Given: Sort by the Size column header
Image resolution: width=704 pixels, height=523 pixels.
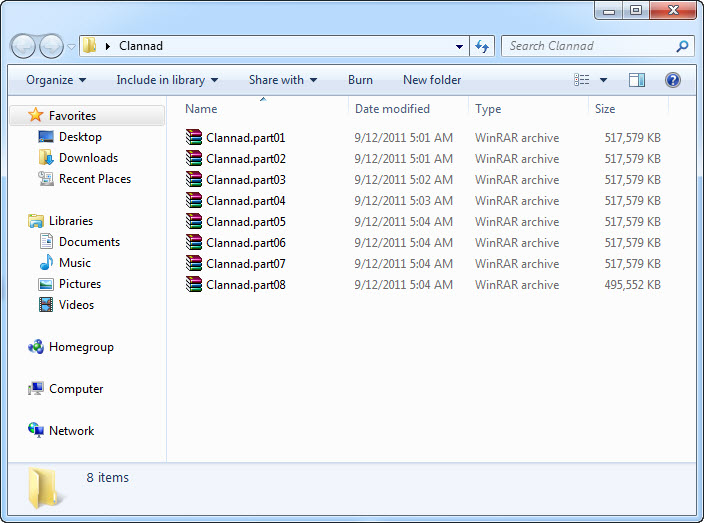Looking at the screenshot, I should pos(628,109).
